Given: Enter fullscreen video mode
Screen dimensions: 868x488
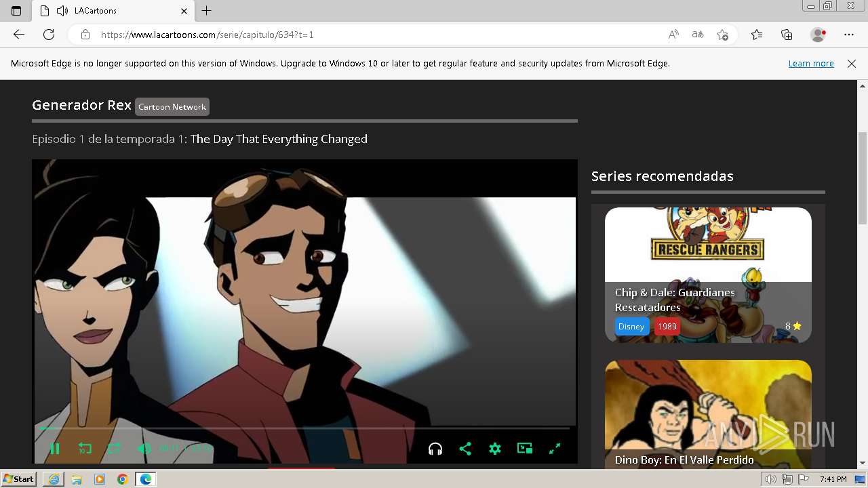Looking at the screenshot, I should click(x=555, y=449).
